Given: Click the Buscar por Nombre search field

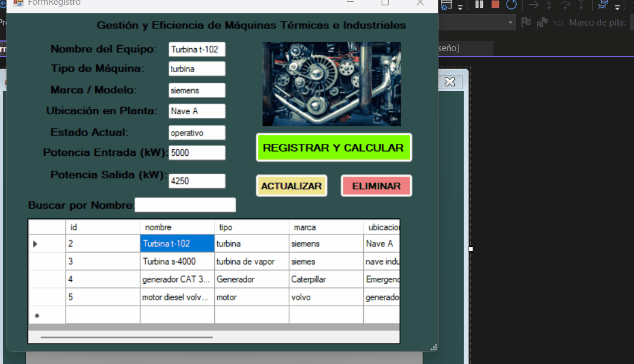Looking at the screenshot, I should click(185, 205).
